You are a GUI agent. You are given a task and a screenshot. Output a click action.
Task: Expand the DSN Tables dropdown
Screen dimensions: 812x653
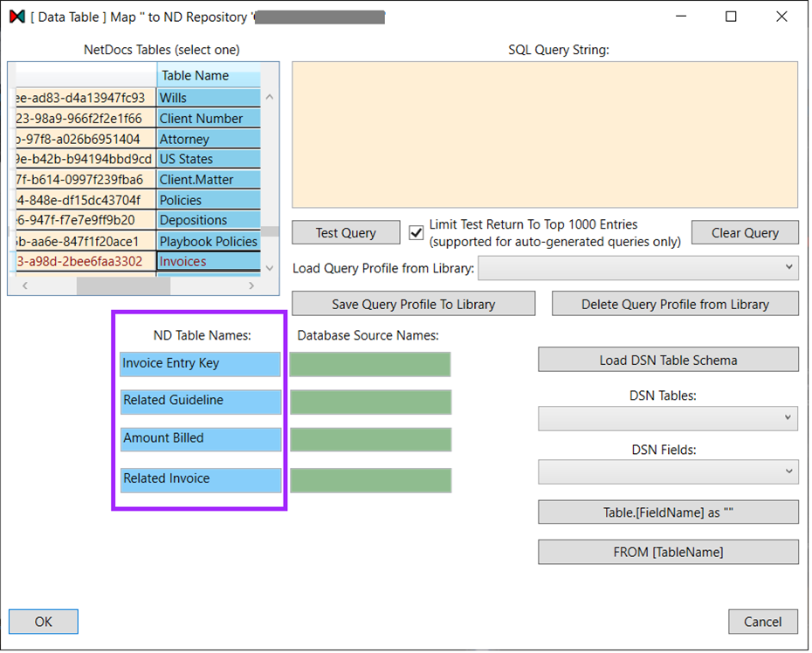pyautogui.click(x=668, y=418)
